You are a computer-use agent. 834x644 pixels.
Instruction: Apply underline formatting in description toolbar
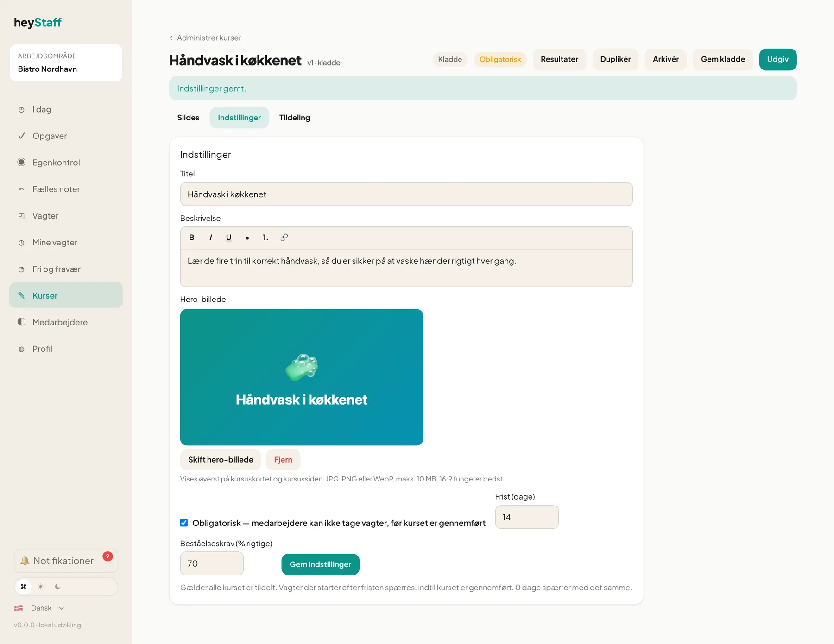point(228,238)
